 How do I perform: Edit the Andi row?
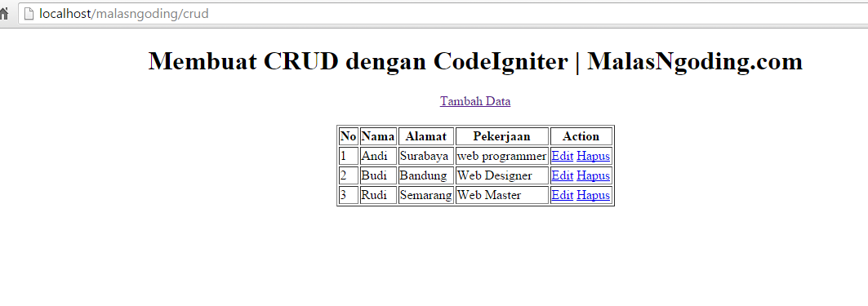click(563, 156)
